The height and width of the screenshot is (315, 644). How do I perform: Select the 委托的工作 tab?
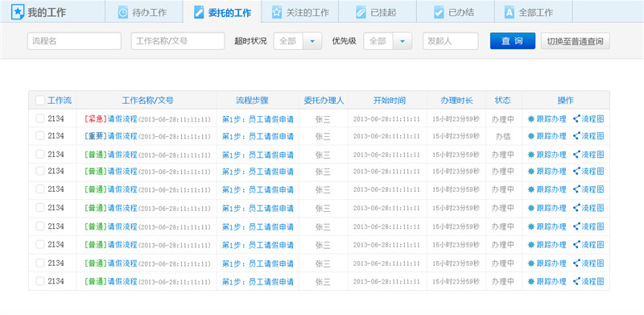tap(222, 12)
